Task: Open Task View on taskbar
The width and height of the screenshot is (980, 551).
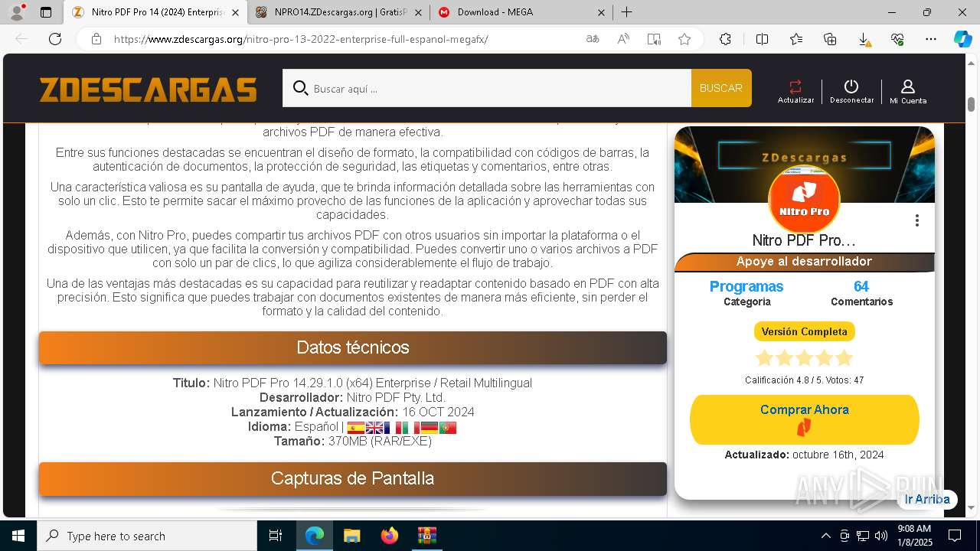Action: 276,536
